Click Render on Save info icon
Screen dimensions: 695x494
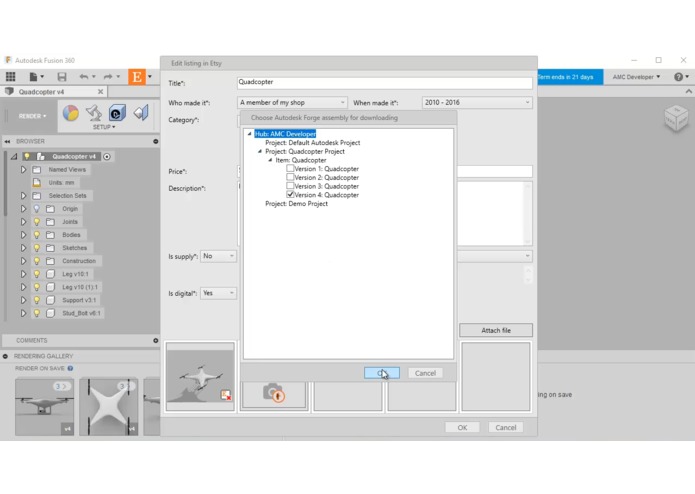tap(70, 368)
